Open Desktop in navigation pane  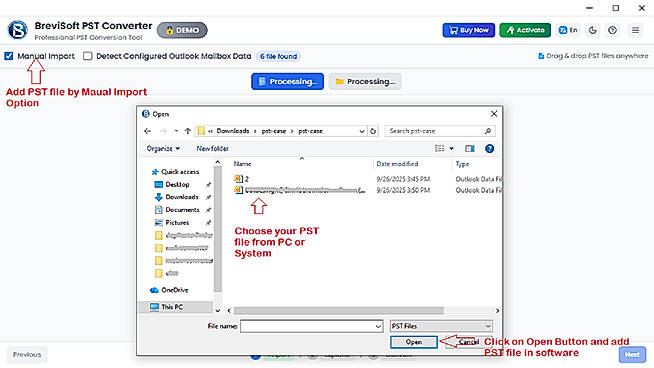tap(172, 184)
